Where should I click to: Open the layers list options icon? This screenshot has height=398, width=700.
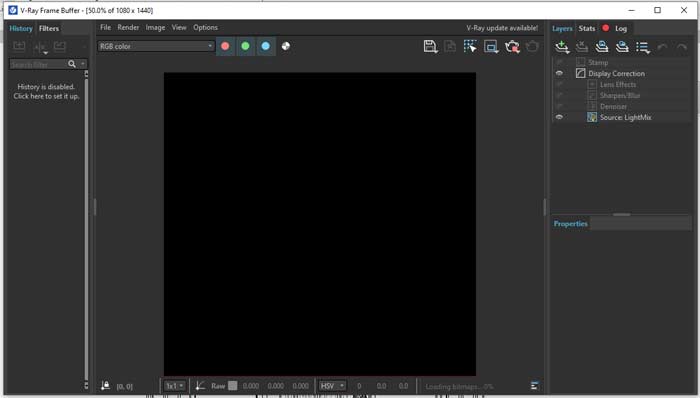pyautogui.click(x=643, y=47)
